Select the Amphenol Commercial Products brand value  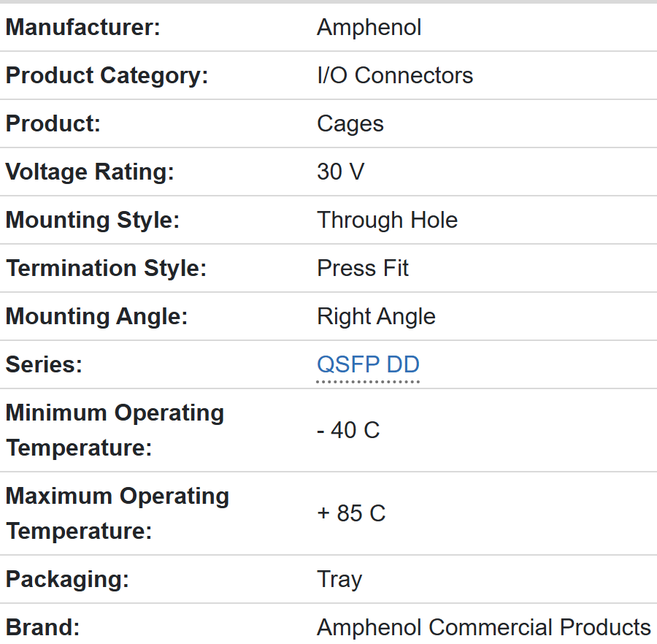click(483, 628)
